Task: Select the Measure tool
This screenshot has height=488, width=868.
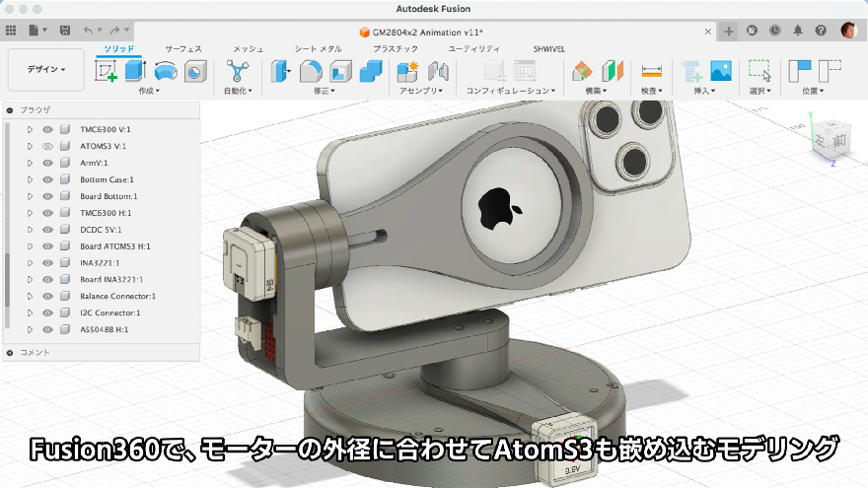Action: [x=652, y=71]
